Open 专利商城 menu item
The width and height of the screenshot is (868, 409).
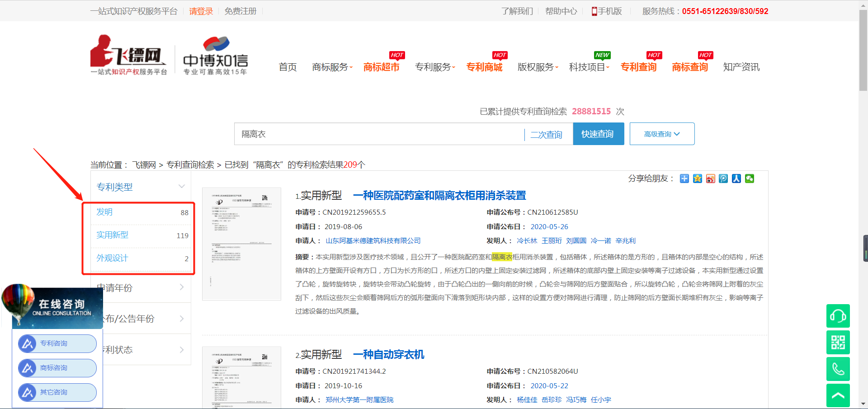tap(485, 67)
